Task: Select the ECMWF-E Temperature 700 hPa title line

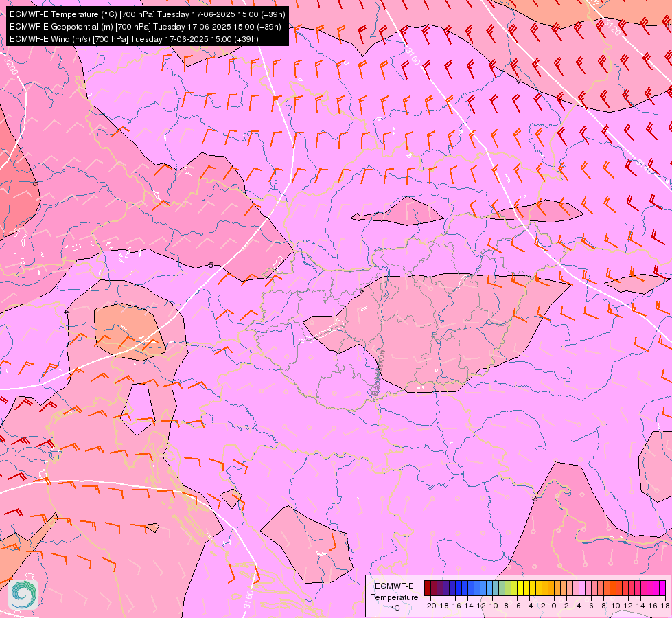Action: [x=147, y=14]
